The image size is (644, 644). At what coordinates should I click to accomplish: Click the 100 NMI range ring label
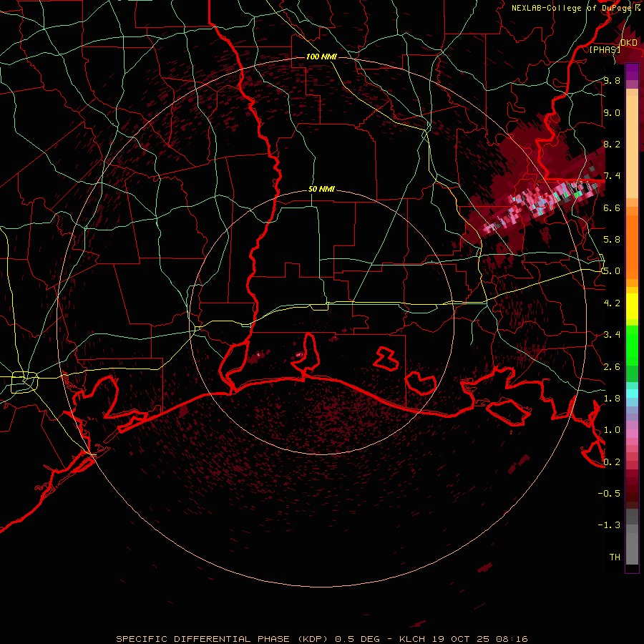[x=321, y=57]
